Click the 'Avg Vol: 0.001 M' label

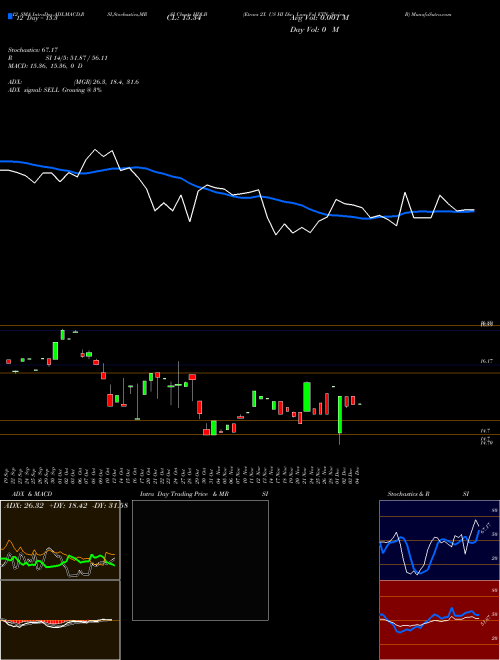click(x=319, y=18)
